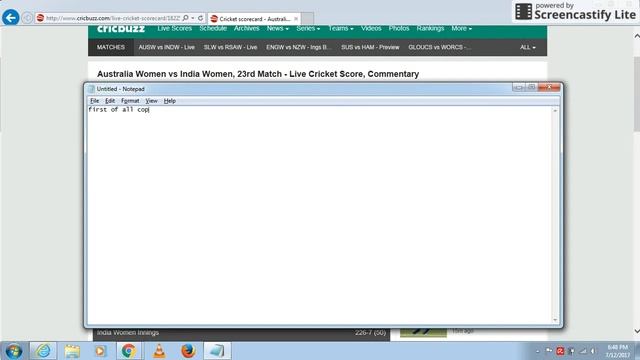640x360 pixels.
Task: Open Live Scores on cricbuzz
Action: click(175, 29)
